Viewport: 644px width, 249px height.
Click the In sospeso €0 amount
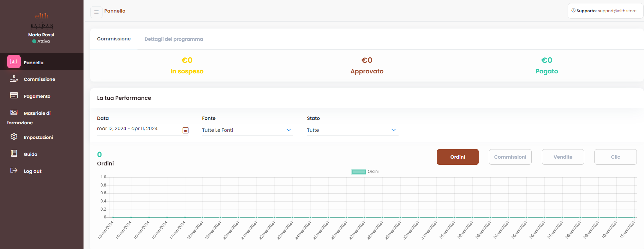[x=187, y=60]
